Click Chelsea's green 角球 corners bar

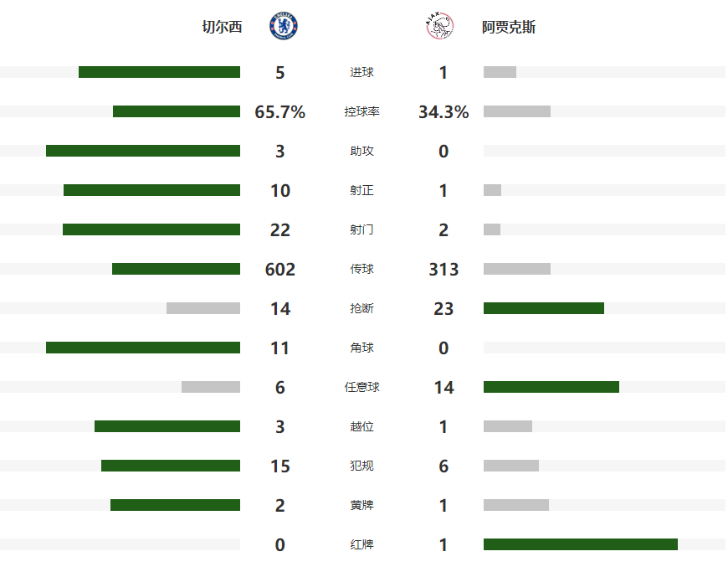[143, 348]
